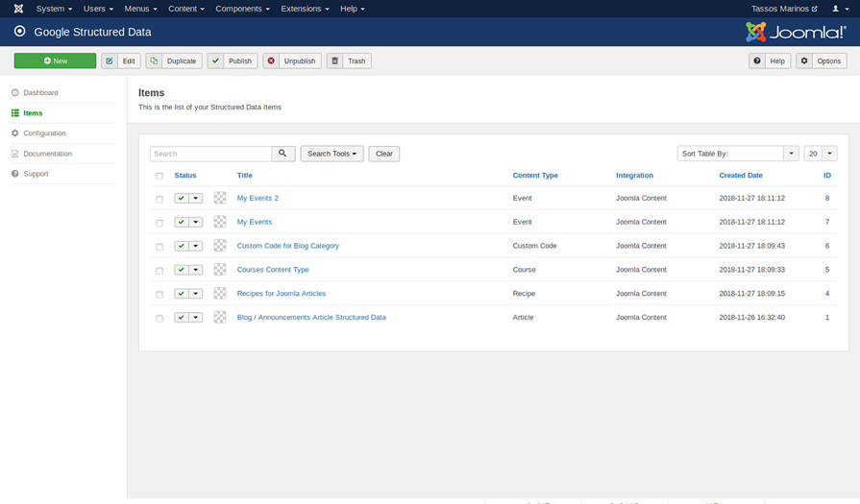This screenshot has height=504, width=860.
Task: Open Recipes for Joomla Articles link
Action: click(282, 293)
